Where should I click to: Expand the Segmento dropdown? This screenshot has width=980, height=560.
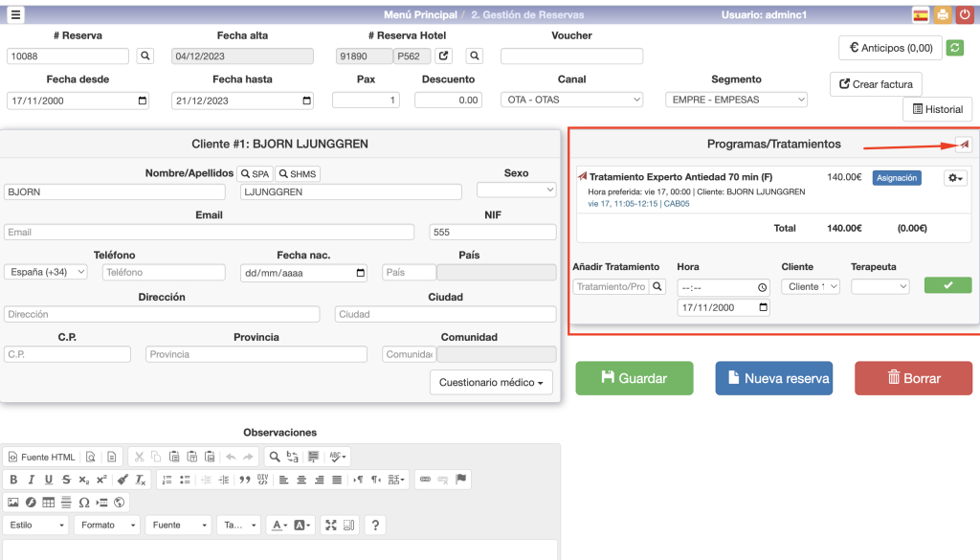[x=736, y=100]
